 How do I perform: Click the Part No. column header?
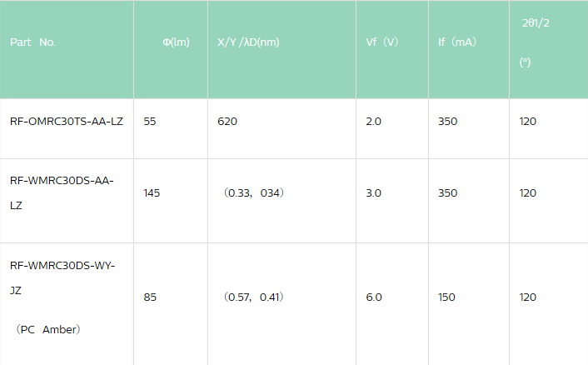[x=33, y=42]
